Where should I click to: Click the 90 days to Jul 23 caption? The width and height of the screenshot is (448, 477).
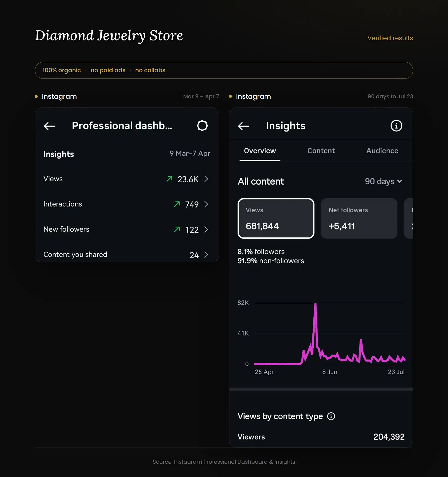[x=390, y=96]
